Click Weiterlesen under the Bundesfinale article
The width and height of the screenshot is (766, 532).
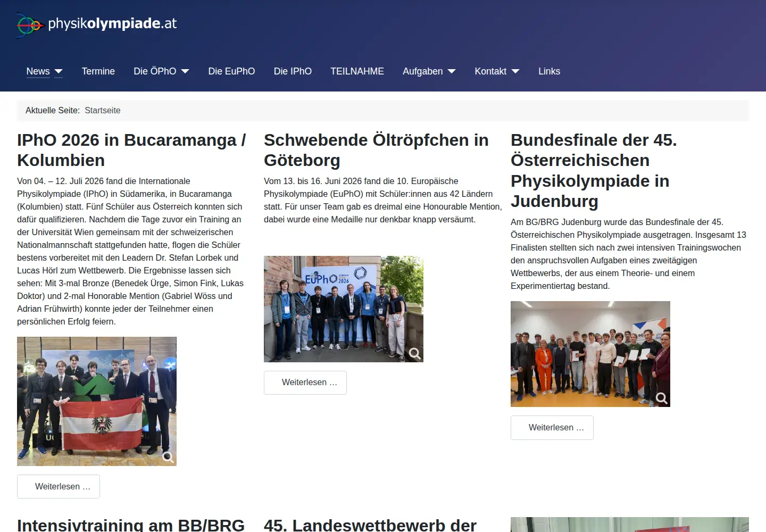[x=552, y=428]
